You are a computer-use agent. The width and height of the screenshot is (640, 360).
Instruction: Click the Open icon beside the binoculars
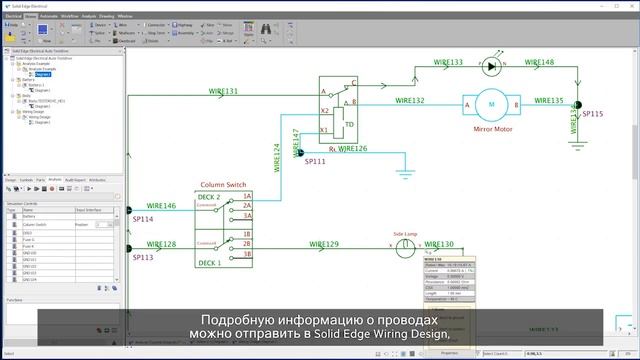coord(248,29)
